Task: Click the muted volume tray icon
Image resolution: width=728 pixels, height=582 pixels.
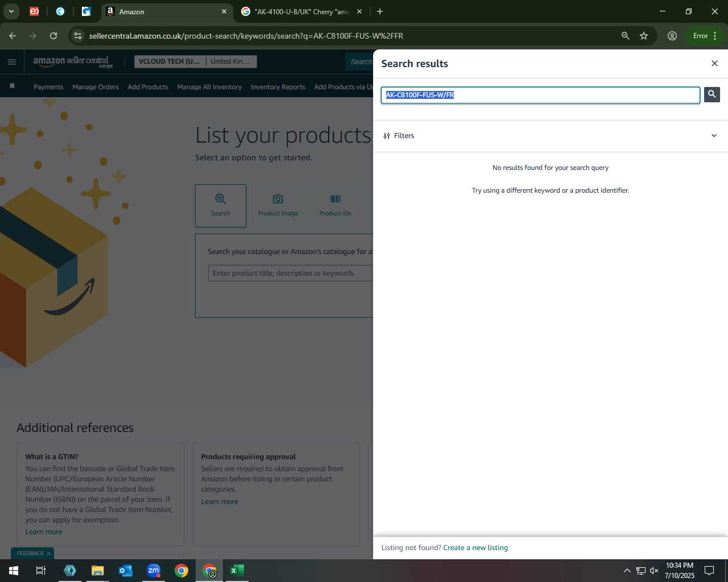Action: pos(654,571)
